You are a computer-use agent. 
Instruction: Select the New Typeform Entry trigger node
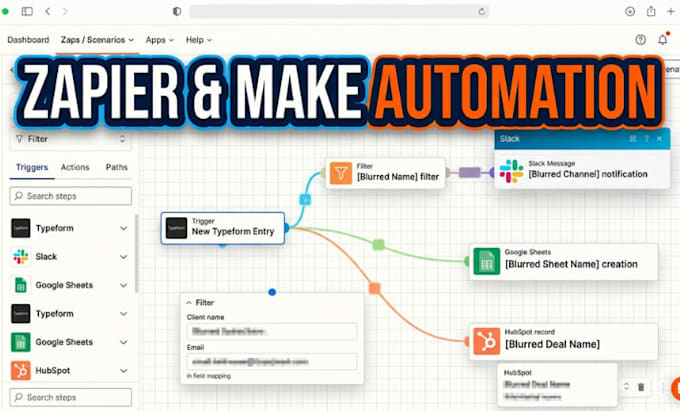click(222, 228)
